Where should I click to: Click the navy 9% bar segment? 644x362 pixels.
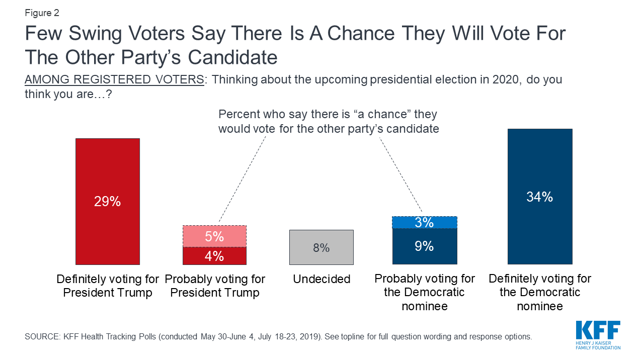click(425, 246)
